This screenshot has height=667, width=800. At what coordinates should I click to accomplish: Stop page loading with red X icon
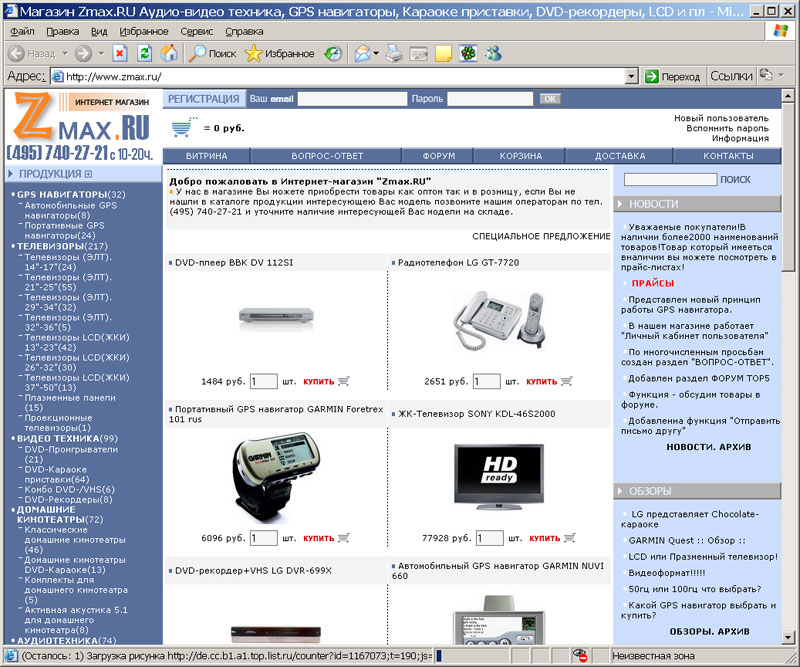click(120, 53)
